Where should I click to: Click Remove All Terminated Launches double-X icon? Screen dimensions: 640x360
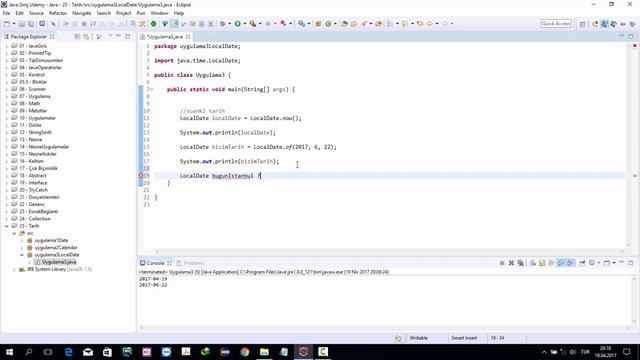(x=520, y=263)
